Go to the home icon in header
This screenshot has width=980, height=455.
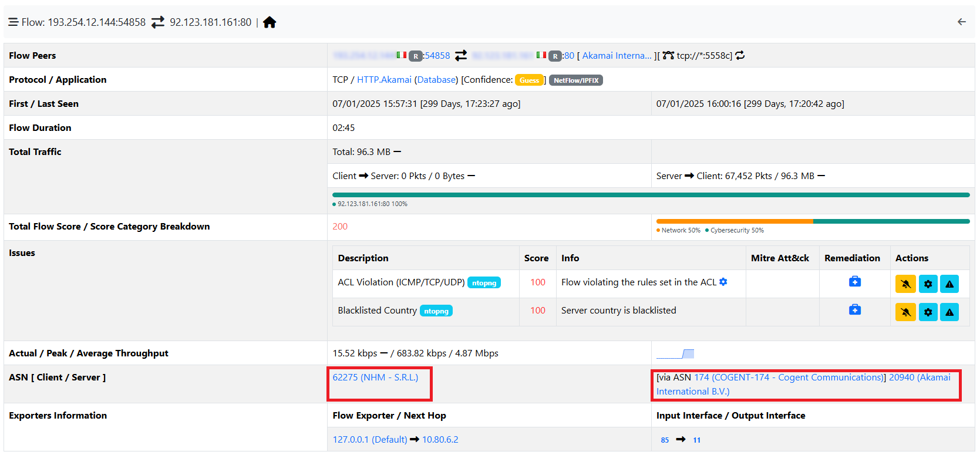click(270, 22)
